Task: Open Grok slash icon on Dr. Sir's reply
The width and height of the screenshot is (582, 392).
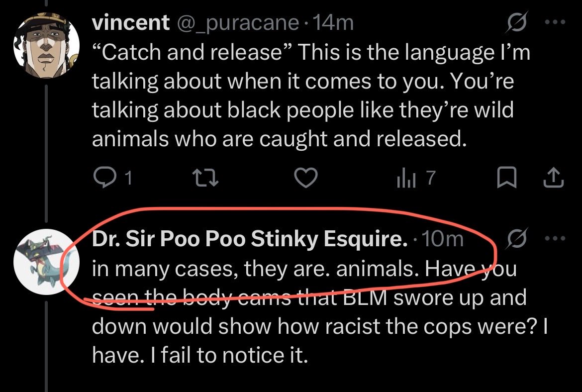Action: point(517,238)
